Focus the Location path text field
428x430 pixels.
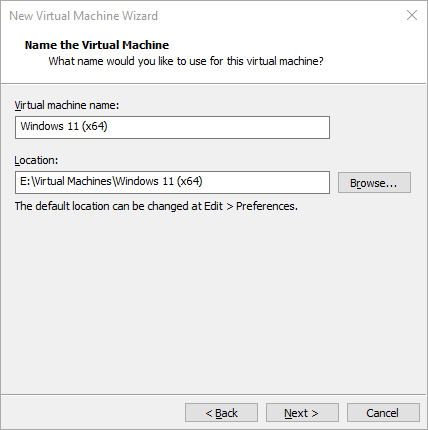point(172,182)
